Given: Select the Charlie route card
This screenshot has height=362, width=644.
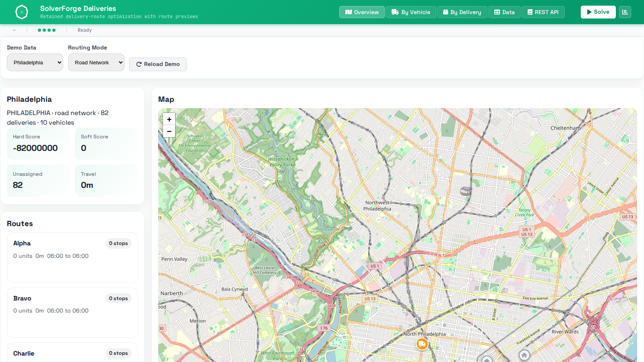Looking at the screenshot, I should (72, 352).
